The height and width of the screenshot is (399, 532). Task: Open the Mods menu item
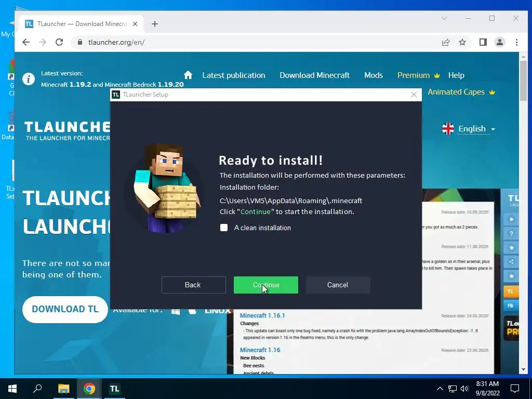point(374,75)
